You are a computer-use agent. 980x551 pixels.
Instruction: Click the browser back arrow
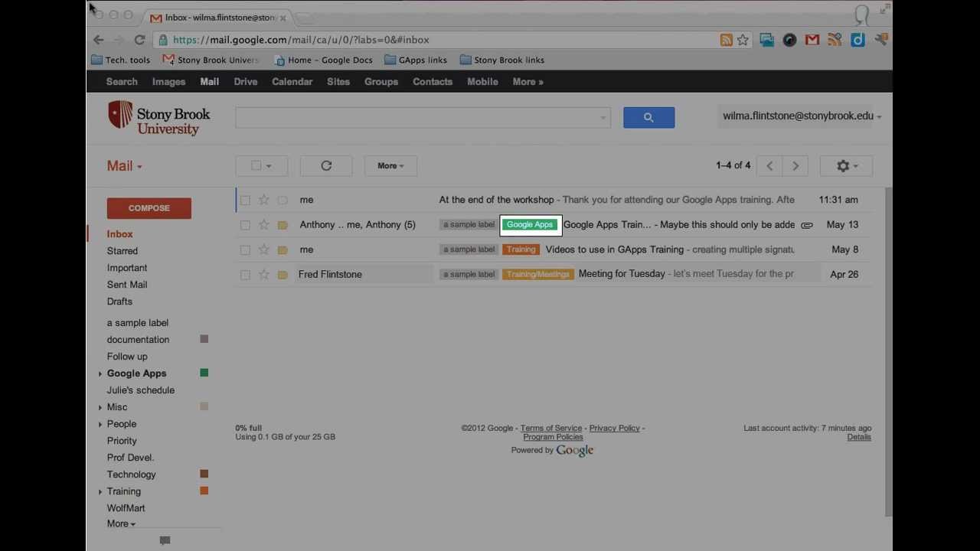tap(99, 40)
